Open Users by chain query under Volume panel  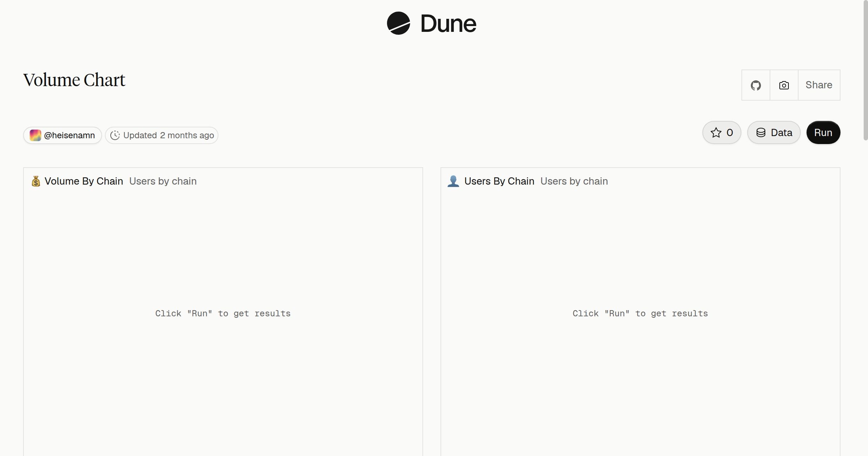click(163, 181)
